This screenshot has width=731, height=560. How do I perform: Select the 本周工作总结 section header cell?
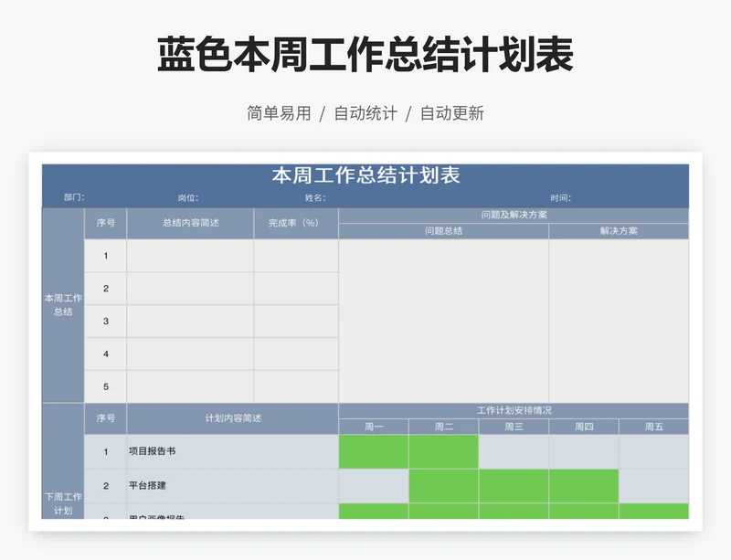click(x=63, y=305)
